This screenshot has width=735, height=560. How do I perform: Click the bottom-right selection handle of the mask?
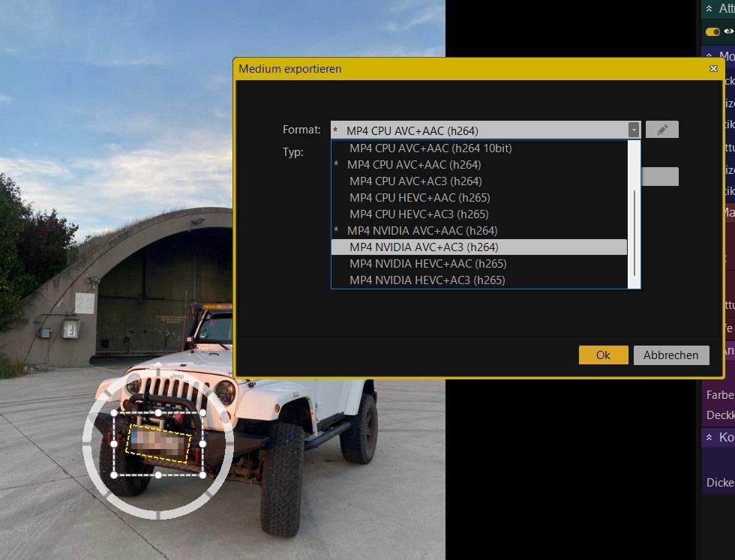point(203,475)
